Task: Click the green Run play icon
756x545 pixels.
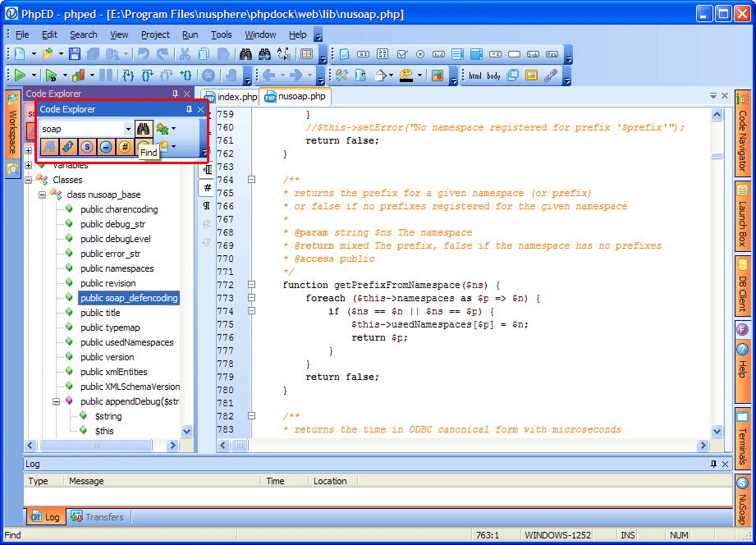Action: point(20,76)
